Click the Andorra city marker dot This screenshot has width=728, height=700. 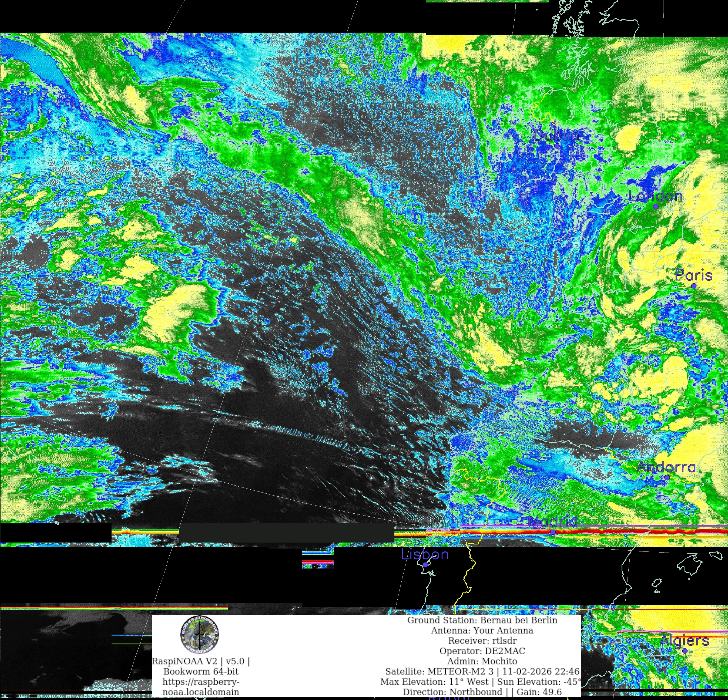tap(667, 477)
